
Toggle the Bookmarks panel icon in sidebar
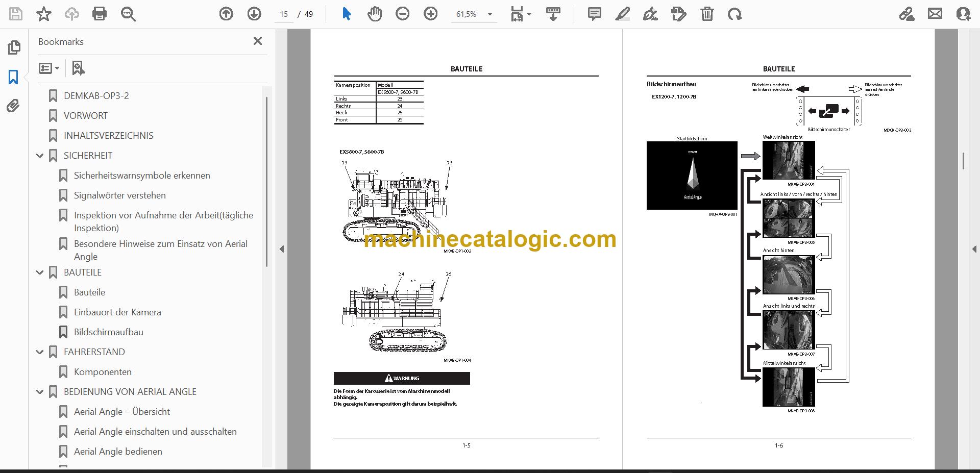click(x=13, y=77)
